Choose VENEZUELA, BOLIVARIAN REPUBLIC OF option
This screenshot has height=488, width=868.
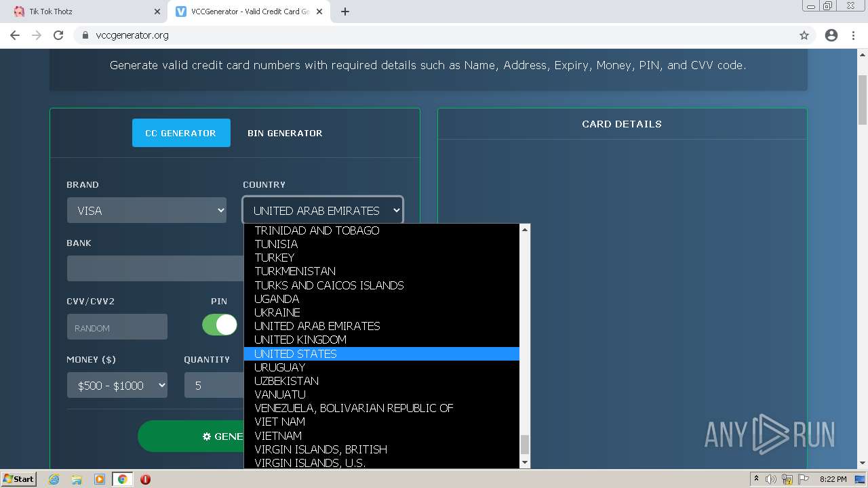(x=382, y=408)
